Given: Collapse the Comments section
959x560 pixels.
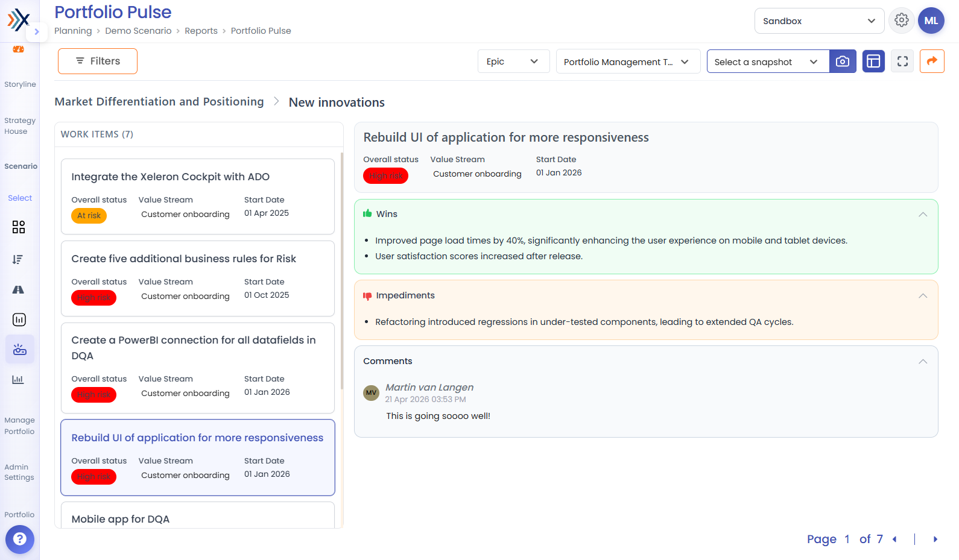Looking at the screenshot, I should [923, 362].
